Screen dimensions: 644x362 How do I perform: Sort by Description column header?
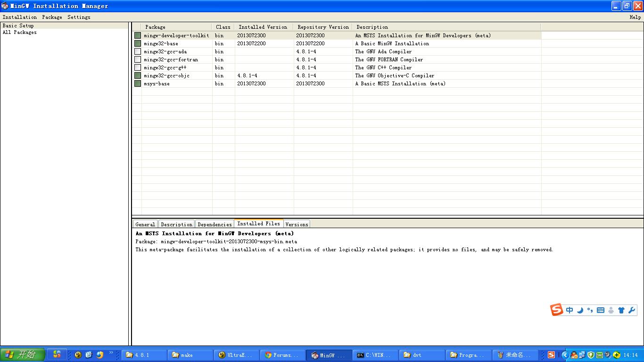click(447, 27)
